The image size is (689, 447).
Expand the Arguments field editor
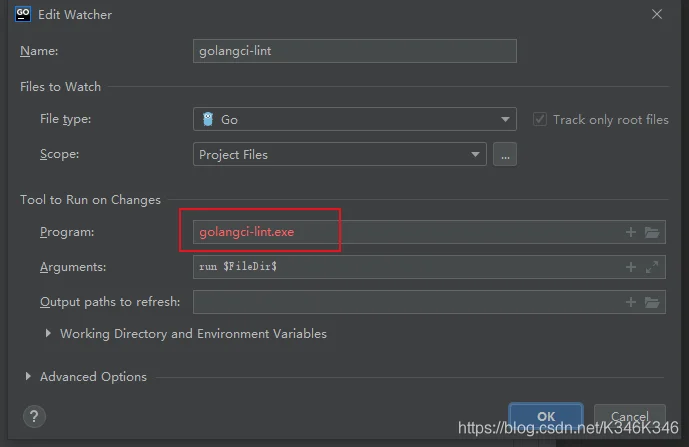[x=652, y=267]
